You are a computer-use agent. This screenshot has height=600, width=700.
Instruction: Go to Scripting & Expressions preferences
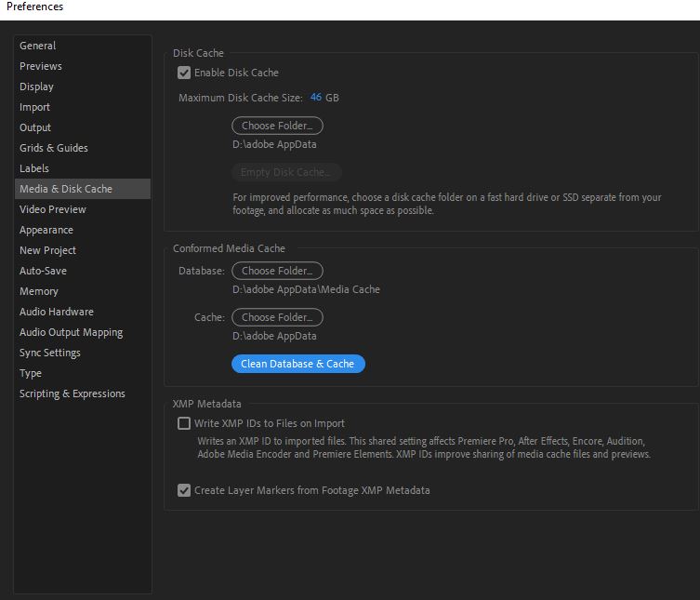(73, 393)
